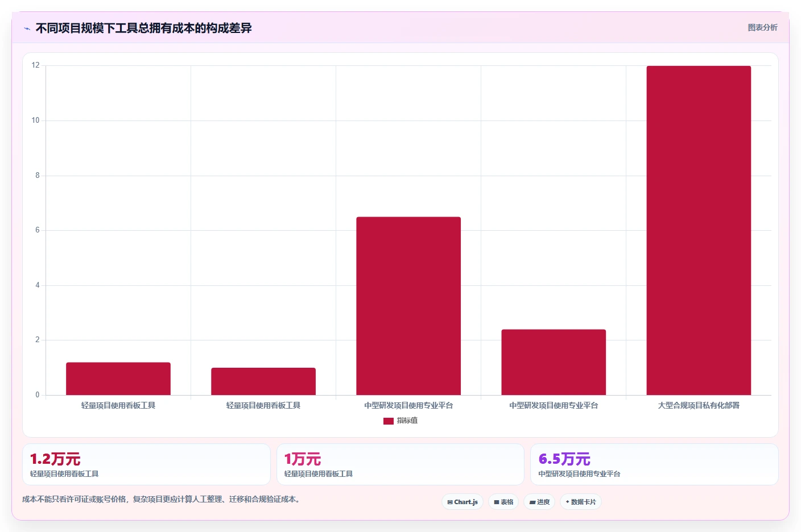The height and width of the screenshot is (532, 801).
Task: Click the y-axis label 4
Action: pos(38,285)
